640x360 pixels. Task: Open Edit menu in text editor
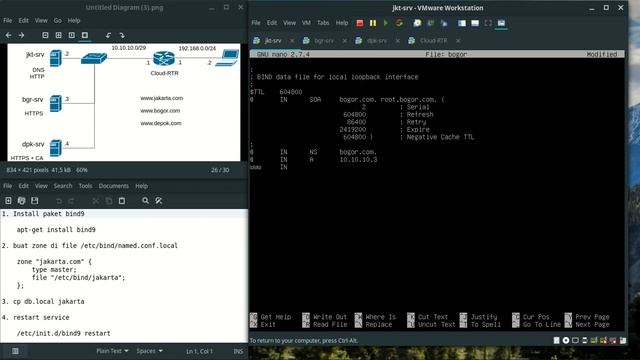(24, 186)
